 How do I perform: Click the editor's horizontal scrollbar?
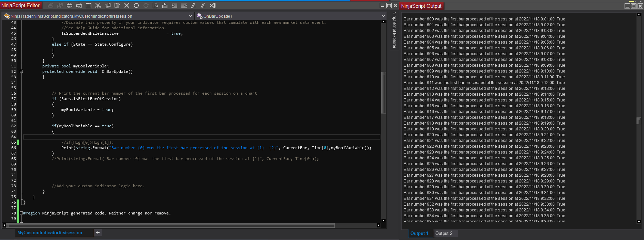click(170, 225)
